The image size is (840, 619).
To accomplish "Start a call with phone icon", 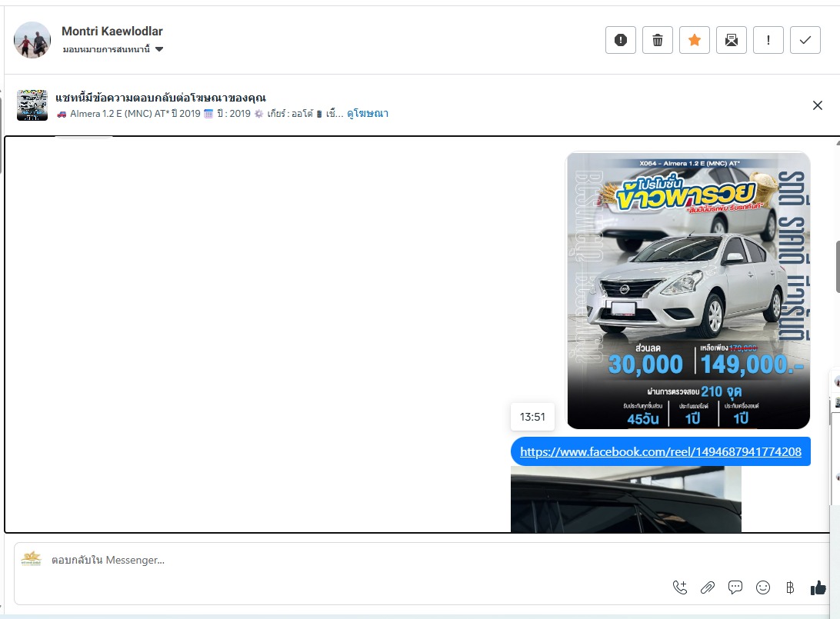I will tap(680, 588).
